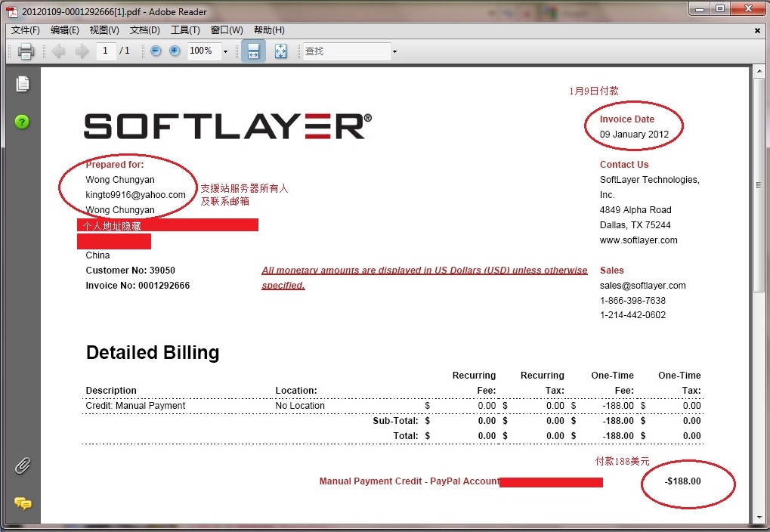Click the PDF icon in the title bar
The width and height of the screenshot is (770, 532).
coord(12,12)
